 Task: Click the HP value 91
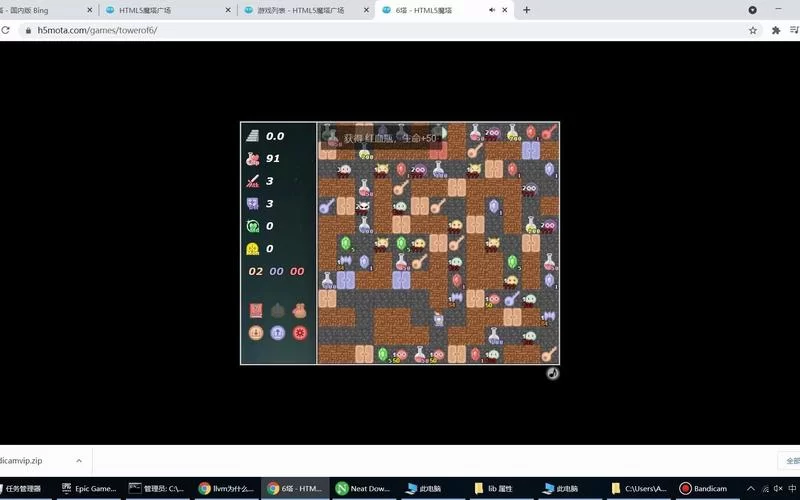(x=273, y=159)
